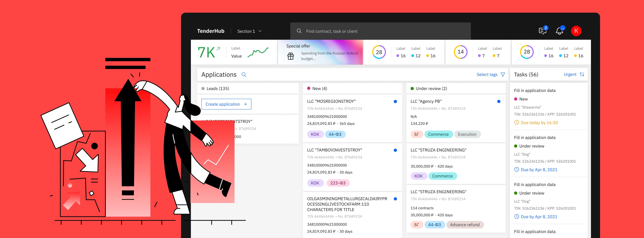Click the filter funnel icon

(x=503, y=75)
